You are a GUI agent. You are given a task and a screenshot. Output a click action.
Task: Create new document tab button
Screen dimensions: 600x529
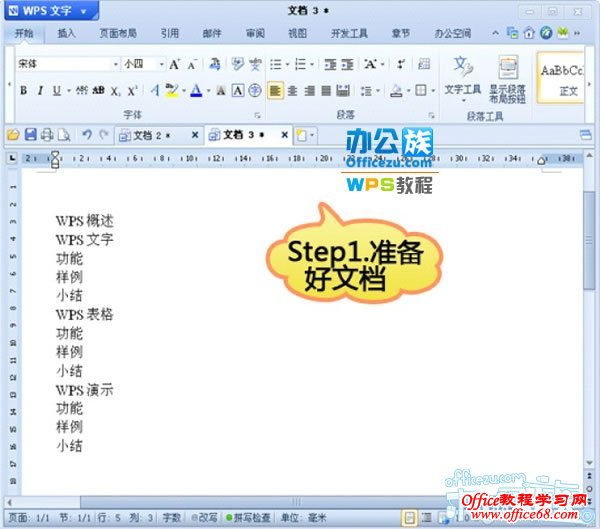[x=302, y=135]
